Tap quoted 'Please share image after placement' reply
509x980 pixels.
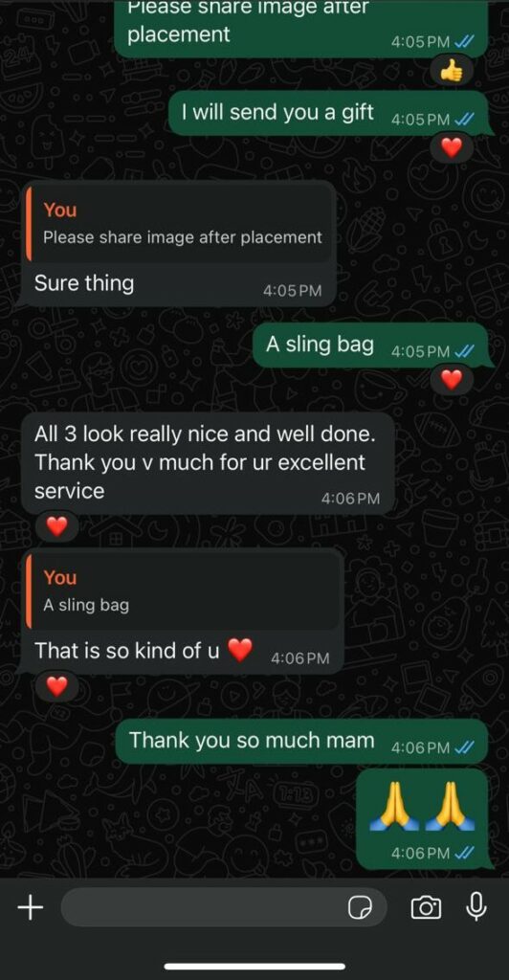[179, 224]
